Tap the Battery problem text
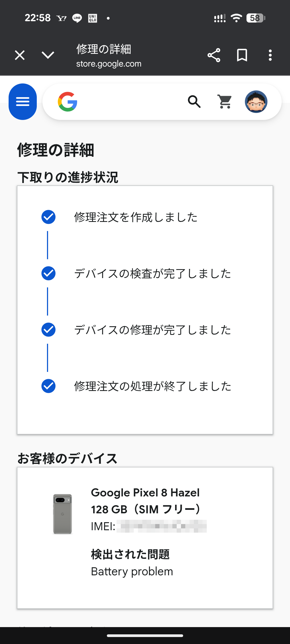The image size is (290, 644). [132, 572]
